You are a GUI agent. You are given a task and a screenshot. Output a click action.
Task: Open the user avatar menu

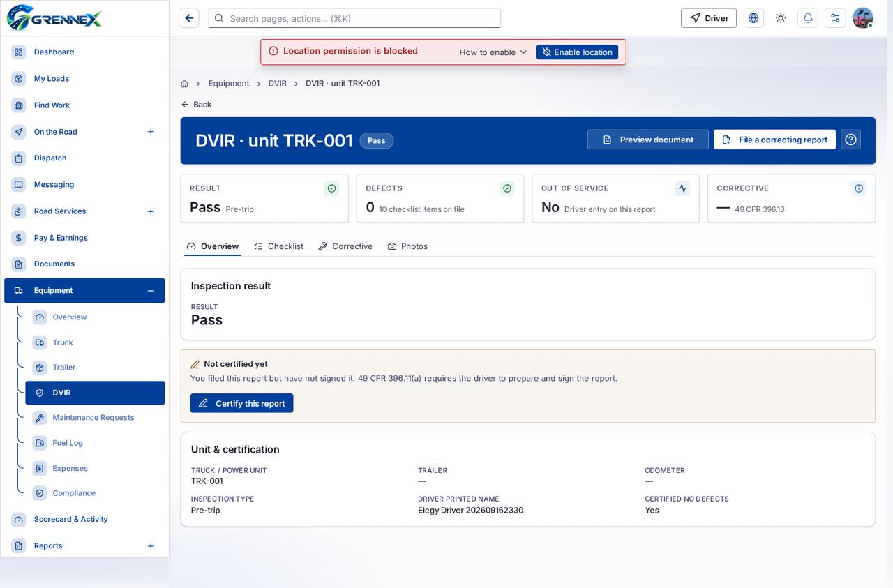(x=863, y=18)
